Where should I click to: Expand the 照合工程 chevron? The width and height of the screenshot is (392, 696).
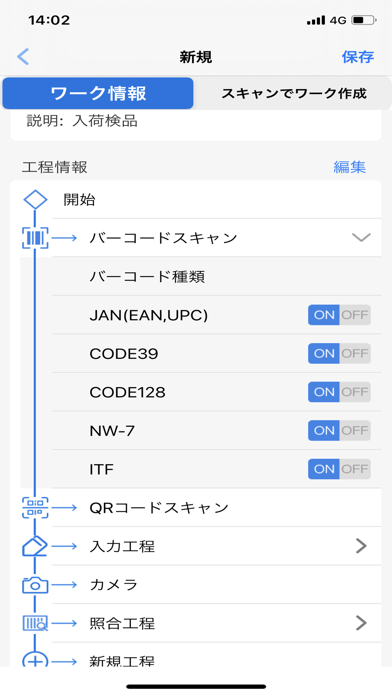[x=361, y=623]
